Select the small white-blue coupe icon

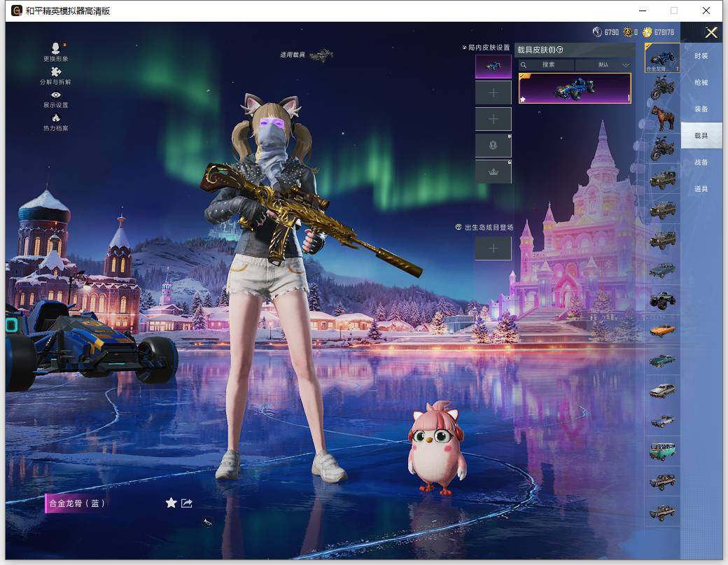point(662,421)
